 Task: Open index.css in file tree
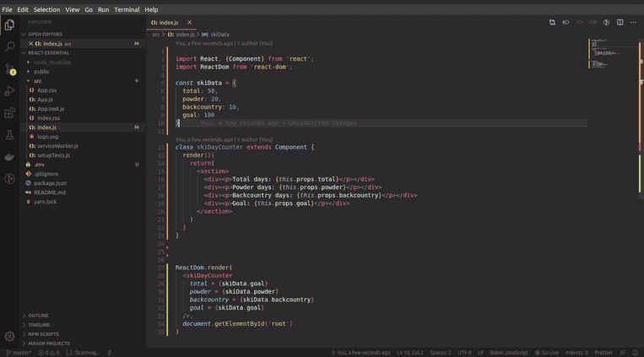(48, 118)
